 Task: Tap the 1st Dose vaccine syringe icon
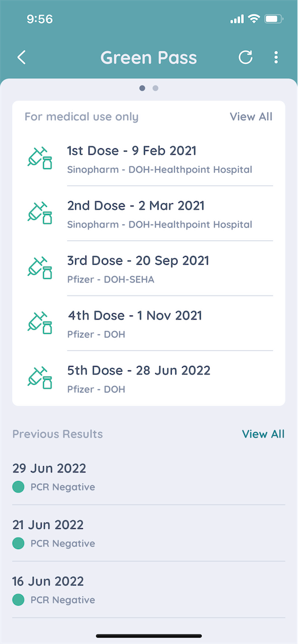40,158
